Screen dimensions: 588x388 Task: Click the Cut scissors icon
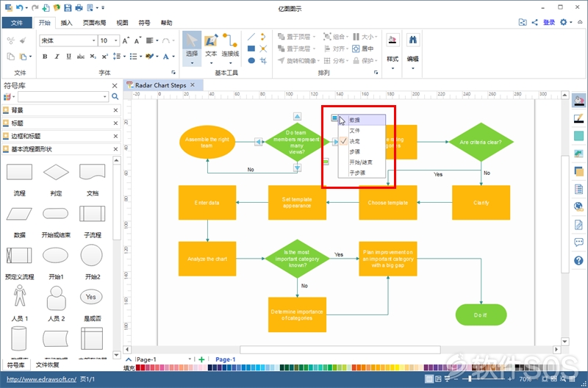tap(10, 40)
